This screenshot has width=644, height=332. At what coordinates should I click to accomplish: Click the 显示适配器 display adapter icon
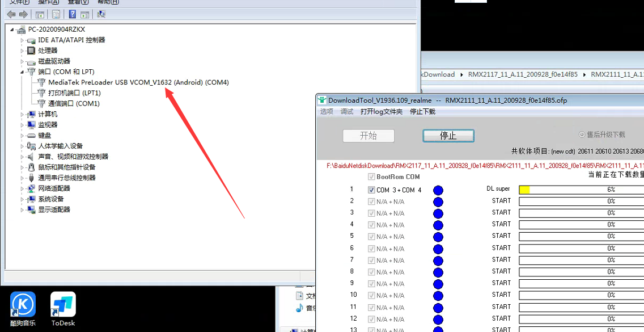tap(31, 210)
